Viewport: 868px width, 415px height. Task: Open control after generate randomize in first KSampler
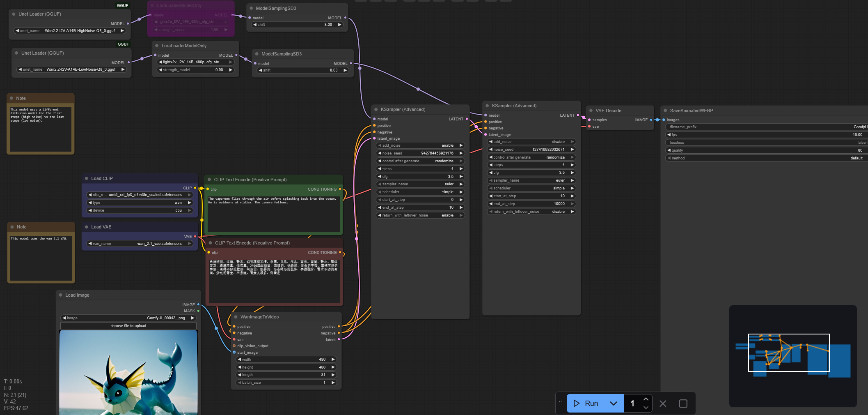pos(420,161)
